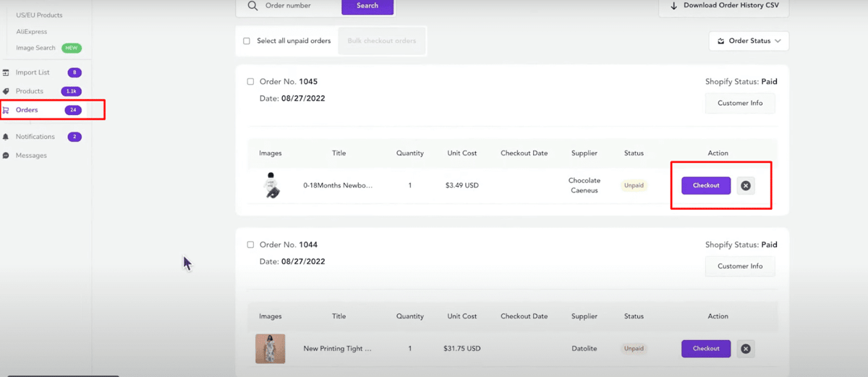This screenshot has width=868, height=377.
Task: Open the US/EU Products sidebar item
Action: pos(39,15)
